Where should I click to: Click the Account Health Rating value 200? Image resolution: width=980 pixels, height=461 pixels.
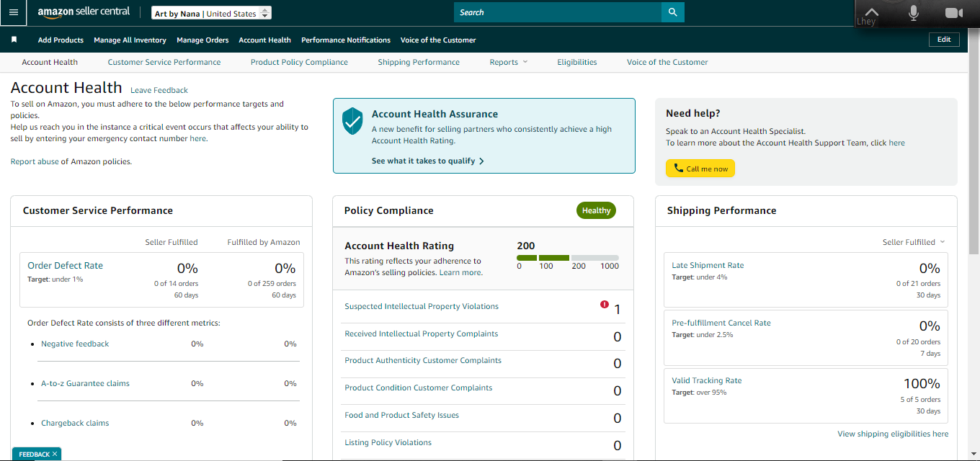(526, 246)
